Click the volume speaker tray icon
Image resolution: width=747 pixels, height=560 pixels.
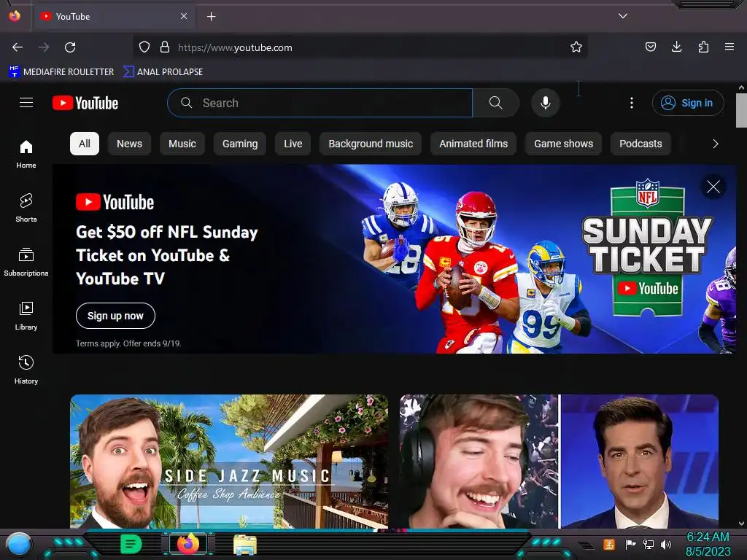[x=666, y=544]
